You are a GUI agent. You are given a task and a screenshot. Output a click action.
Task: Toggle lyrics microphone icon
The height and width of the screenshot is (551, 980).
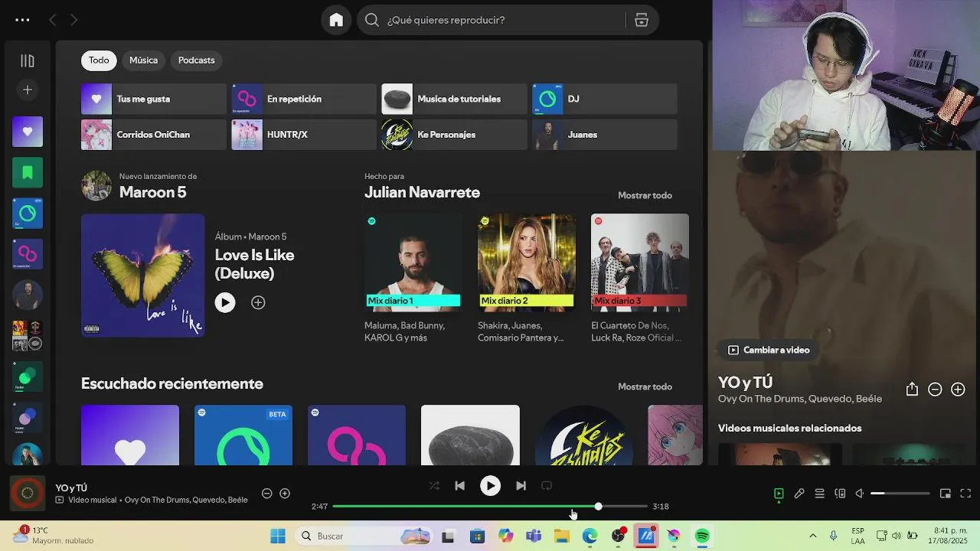point(799,494)
